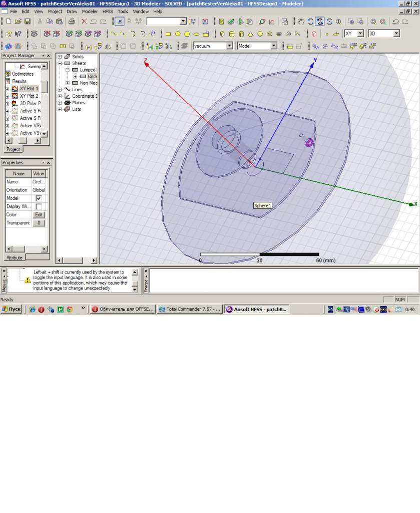Click the Copy icon in the toolbar
This screenshot has width=420, height=513.
pyautogui.click(x=50, y=22)
